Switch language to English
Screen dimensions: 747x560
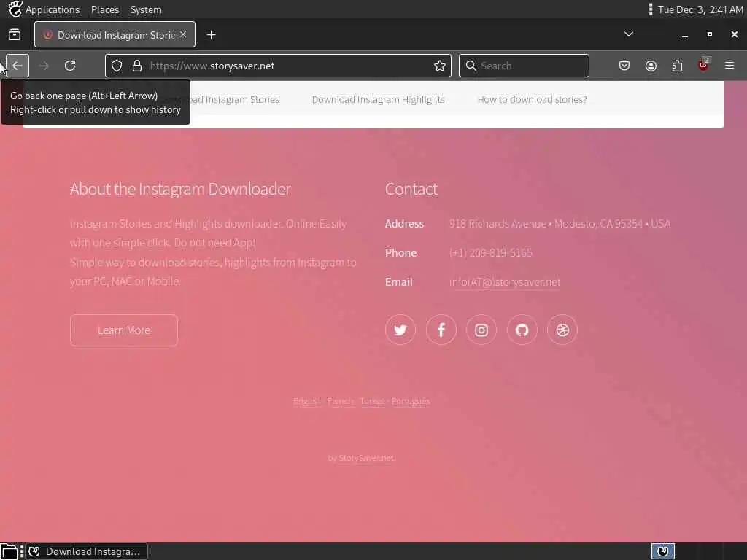[307, 401]
